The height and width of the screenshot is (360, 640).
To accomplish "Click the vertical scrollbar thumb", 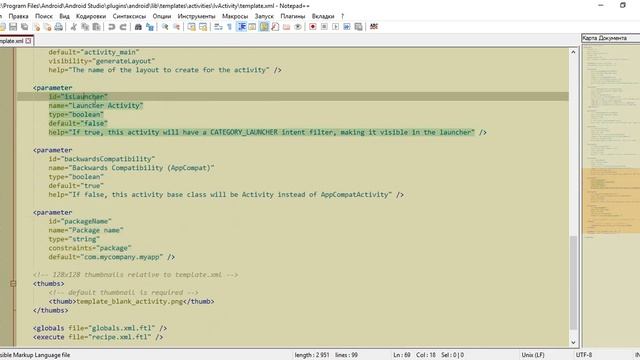I will (573, 282).
